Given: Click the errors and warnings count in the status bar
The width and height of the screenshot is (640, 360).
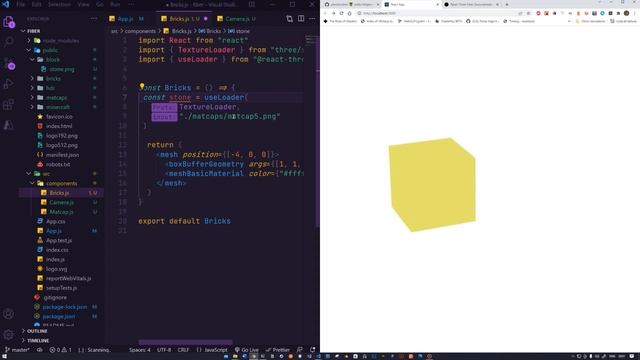Looking at the screenshot, I should pos(60,350).
